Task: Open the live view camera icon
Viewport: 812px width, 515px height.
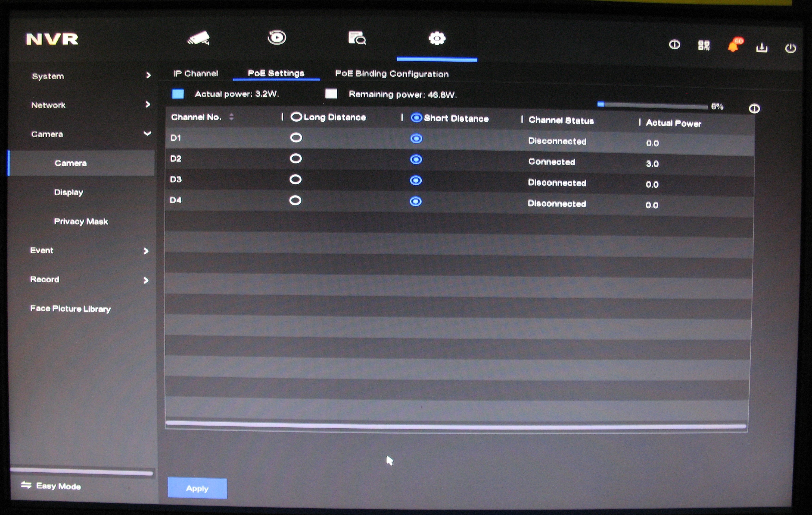Action: click(x=199, y=38)
